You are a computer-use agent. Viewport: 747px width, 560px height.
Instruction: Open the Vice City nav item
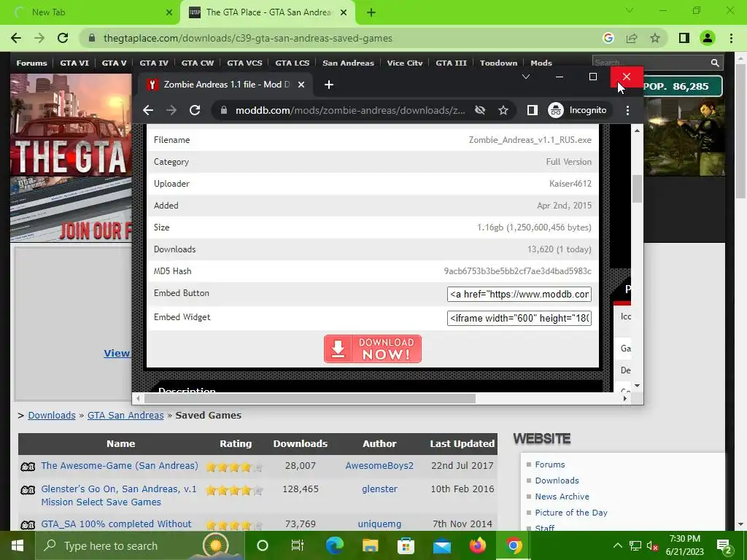[x=404, y=63]
